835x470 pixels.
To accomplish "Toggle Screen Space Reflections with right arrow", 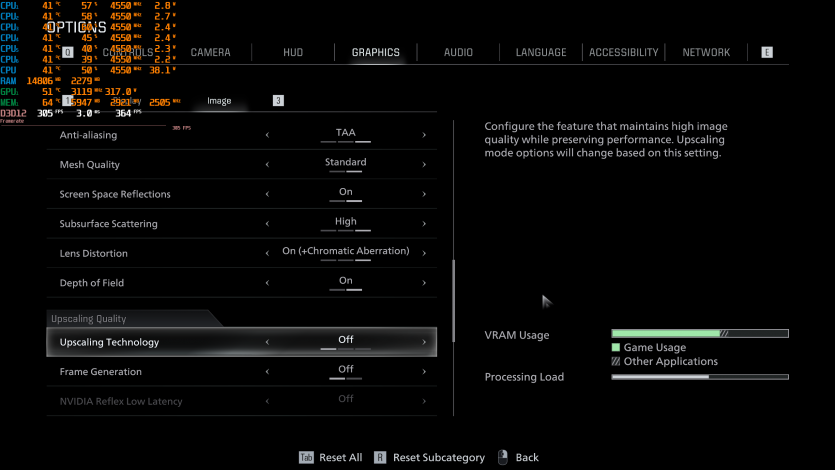I will pos(424,194).
